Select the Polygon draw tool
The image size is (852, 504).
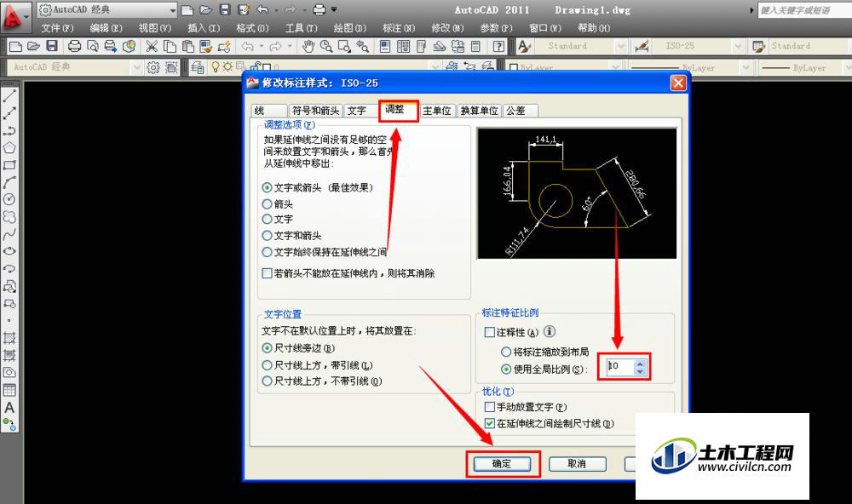pyautogui.click(x=9, y=148)
